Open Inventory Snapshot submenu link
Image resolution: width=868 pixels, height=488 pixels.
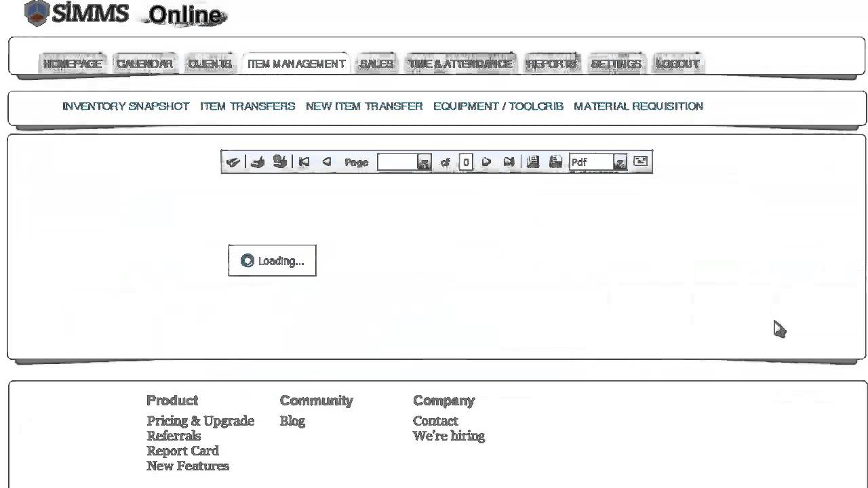(125, 106)
